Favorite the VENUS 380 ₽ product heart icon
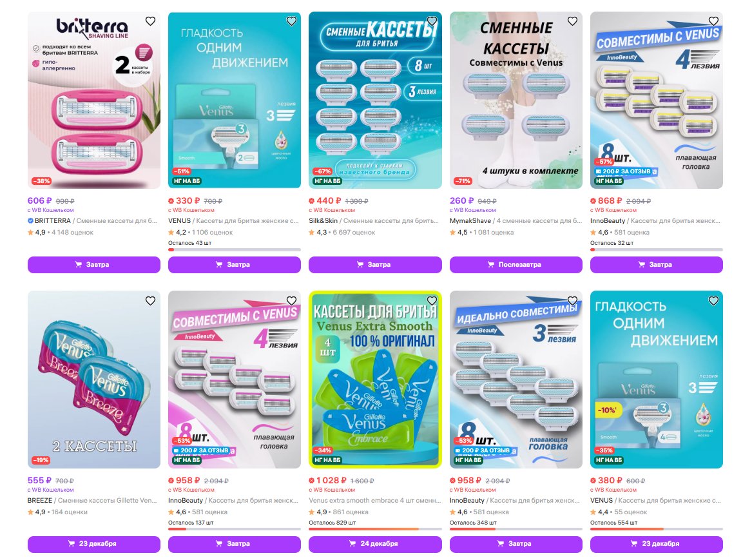 [713, 300]
